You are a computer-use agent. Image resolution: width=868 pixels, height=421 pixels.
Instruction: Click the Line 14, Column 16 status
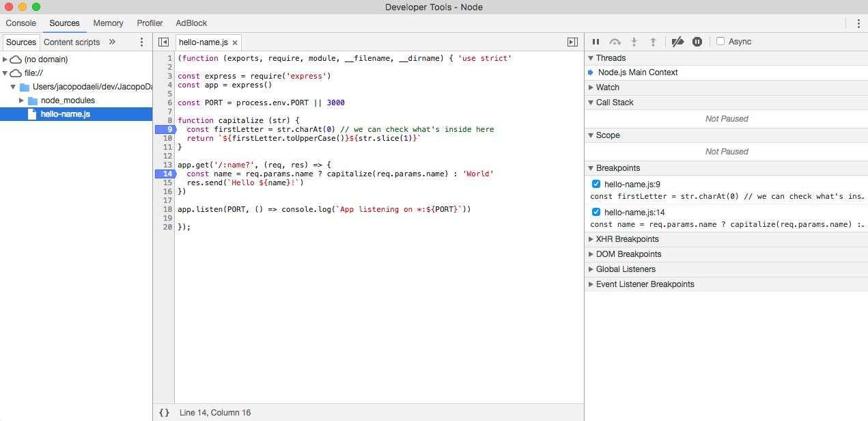point(215,413)
